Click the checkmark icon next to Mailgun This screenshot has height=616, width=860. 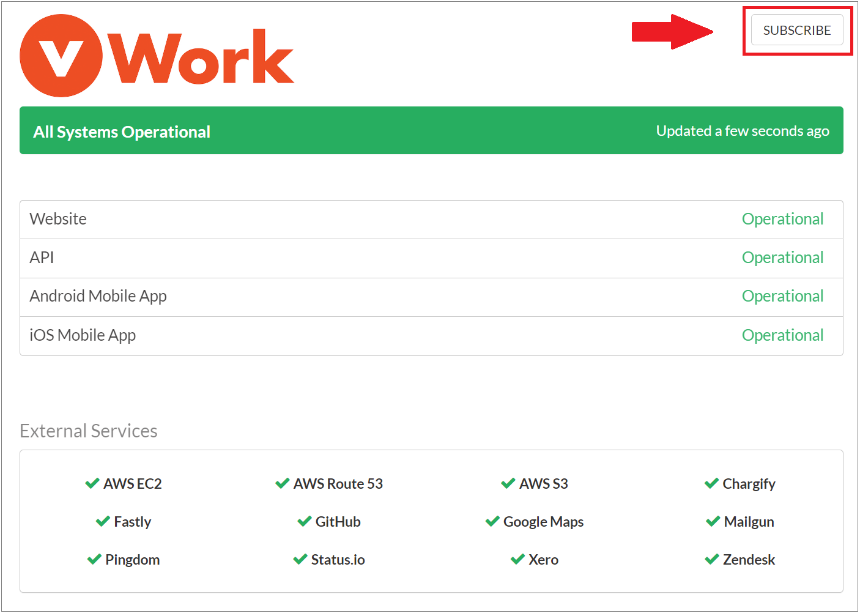pos(713,521)
